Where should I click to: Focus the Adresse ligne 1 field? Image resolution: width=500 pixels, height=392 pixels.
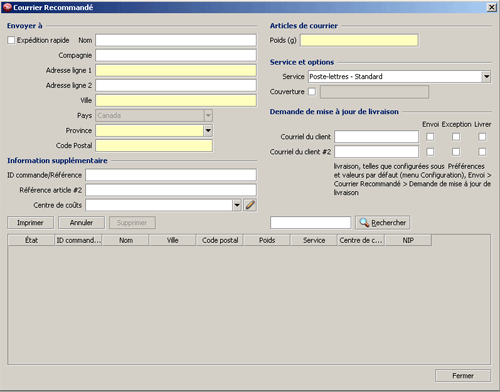coord(176,70)
